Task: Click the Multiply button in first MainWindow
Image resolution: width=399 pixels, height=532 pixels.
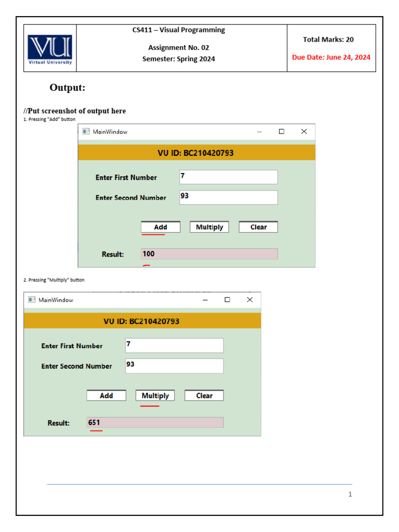Action: point(209,227)
